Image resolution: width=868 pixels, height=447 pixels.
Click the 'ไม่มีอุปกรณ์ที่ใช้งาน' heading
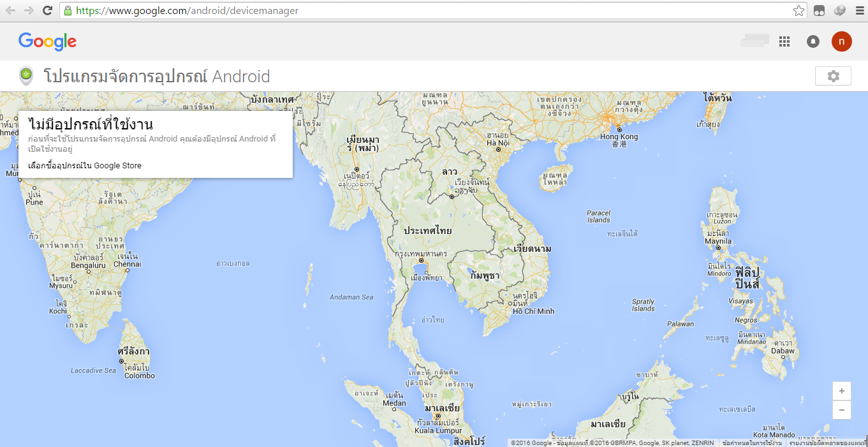pos(91,125)
